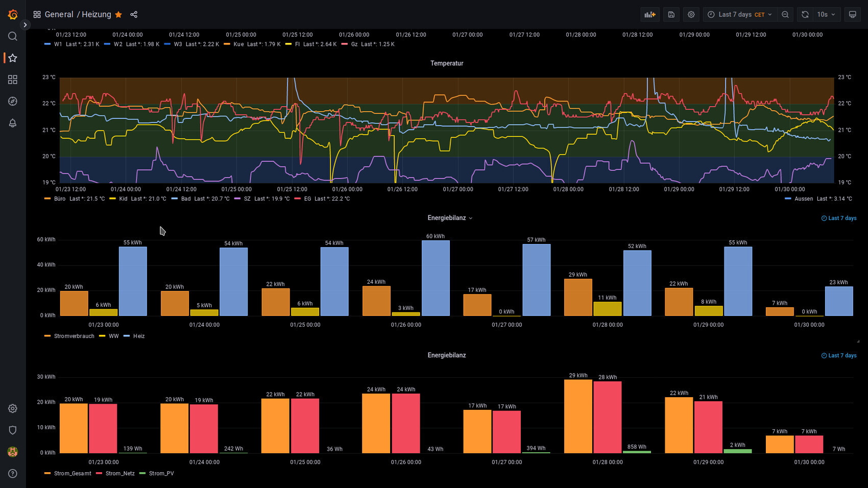The image size is (868, 488).
Task: Toggle the Stromverbrauch series in legend
Action: tap(74, 336)
